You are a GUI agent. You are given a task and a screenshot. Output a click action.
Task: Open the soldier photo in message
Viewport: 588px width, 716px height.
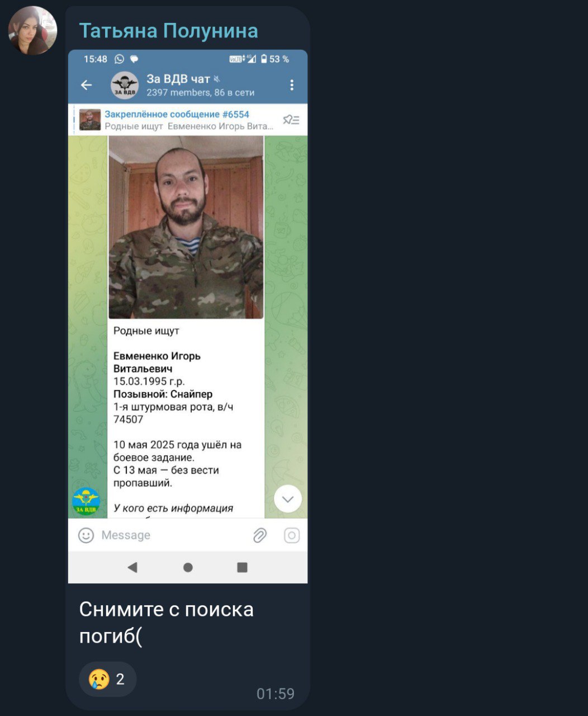(186, 227)
